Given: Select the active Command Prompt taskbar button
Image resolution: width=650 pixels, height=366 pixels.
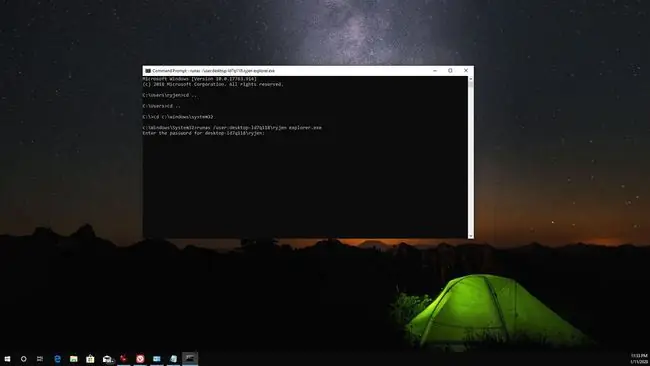Looking at the screenshot, I should pos(190,359).
